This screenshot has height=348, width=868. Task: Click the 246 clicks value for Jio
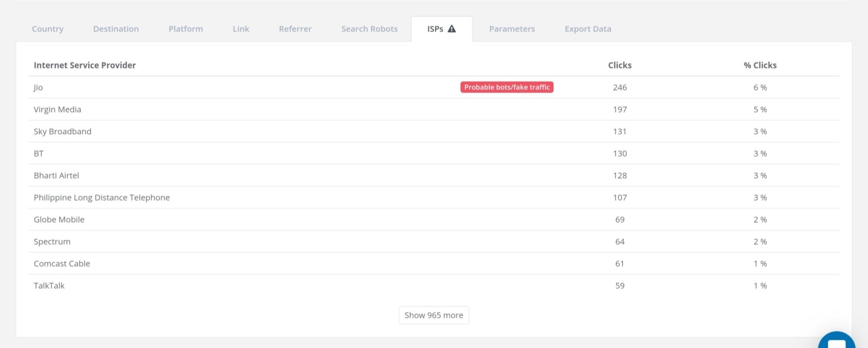(x=620, y=87)
